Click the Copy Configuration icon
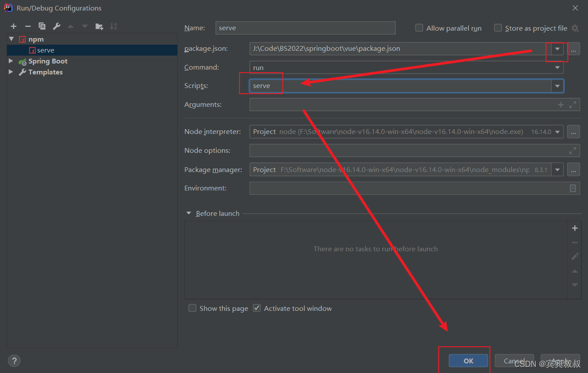Viewport: 588px width, 373px height. (x=42, y=26)
